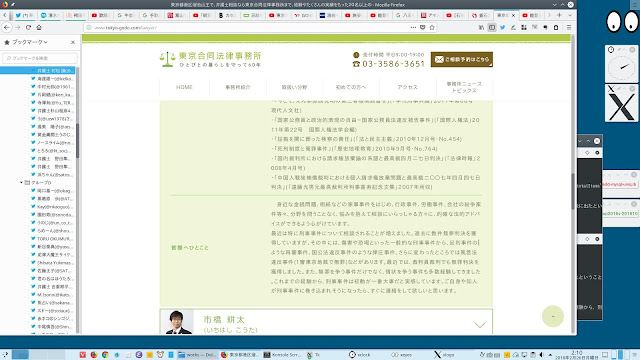Click the phone number 03-3586-3651
640x360 pixels.
[x=393, y=64]
